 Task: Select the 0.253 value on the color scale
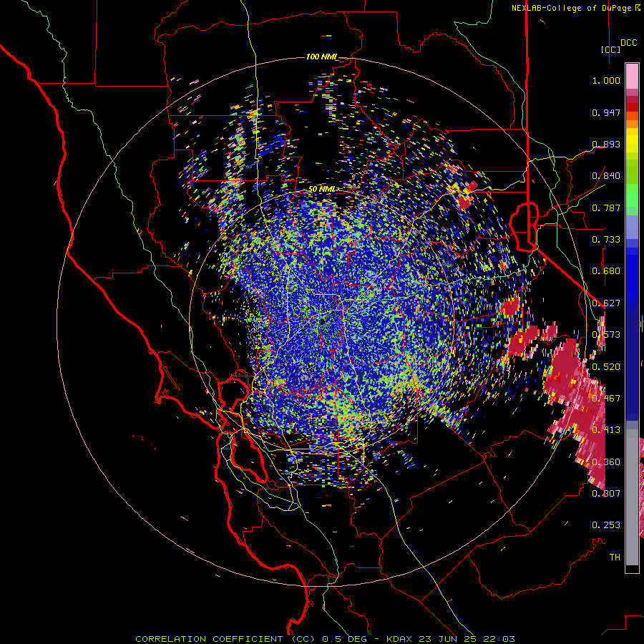click(x=606, y=525)
